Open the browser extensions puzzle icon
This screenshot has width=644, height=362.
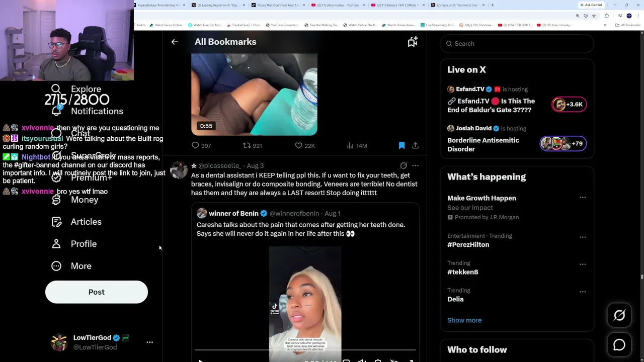pos(606,16)
